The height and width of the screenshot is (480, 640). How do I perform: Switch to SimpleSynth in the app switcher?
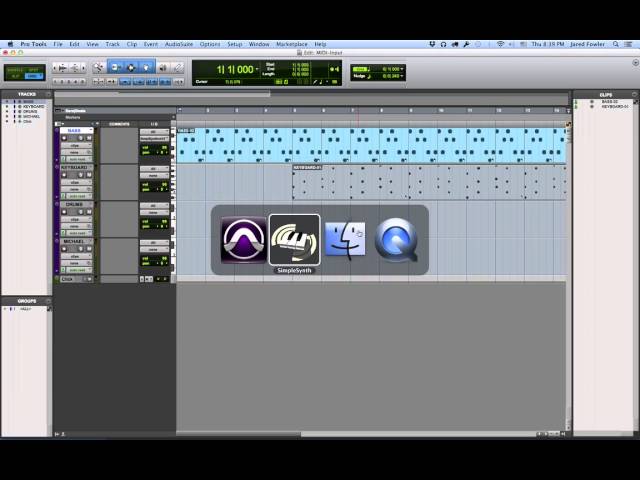294,240
